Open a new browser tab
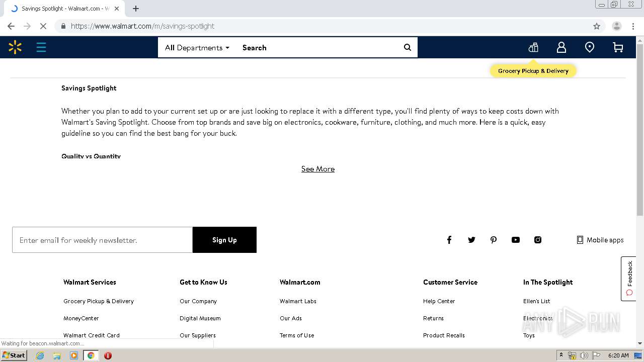 [136, 9]
